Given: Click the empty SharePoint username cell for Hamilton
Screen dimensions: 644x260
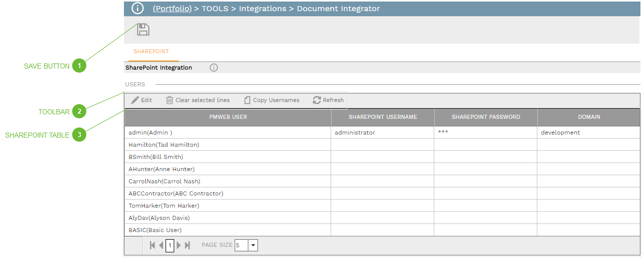Looking at the screenshot, I should coord(383,145).
